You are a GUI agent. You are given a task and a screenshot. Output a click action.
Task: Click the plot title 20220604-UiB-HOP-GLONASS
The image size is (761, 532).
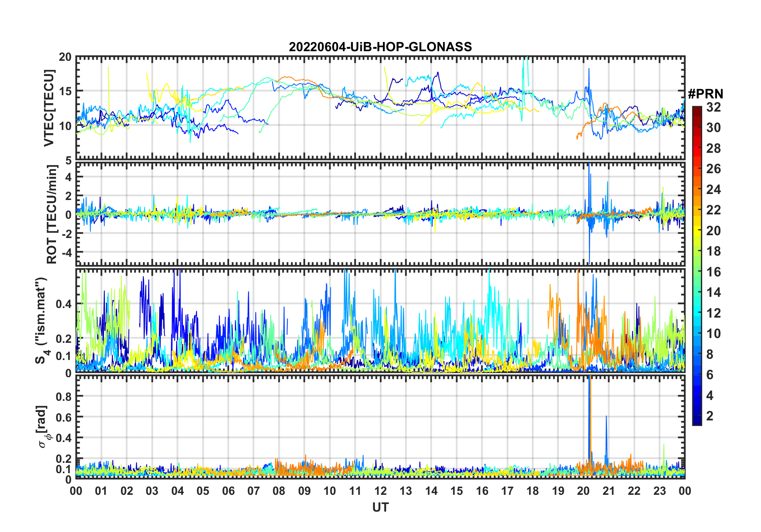coord(380,47)
